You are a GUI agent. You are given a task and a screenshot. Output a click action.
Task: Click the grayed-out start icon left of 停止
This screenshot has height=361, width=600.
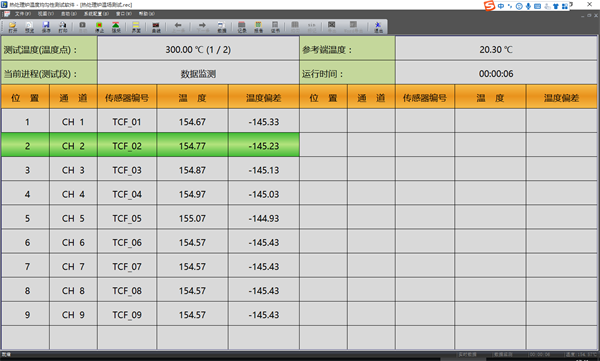coord(82,27)
